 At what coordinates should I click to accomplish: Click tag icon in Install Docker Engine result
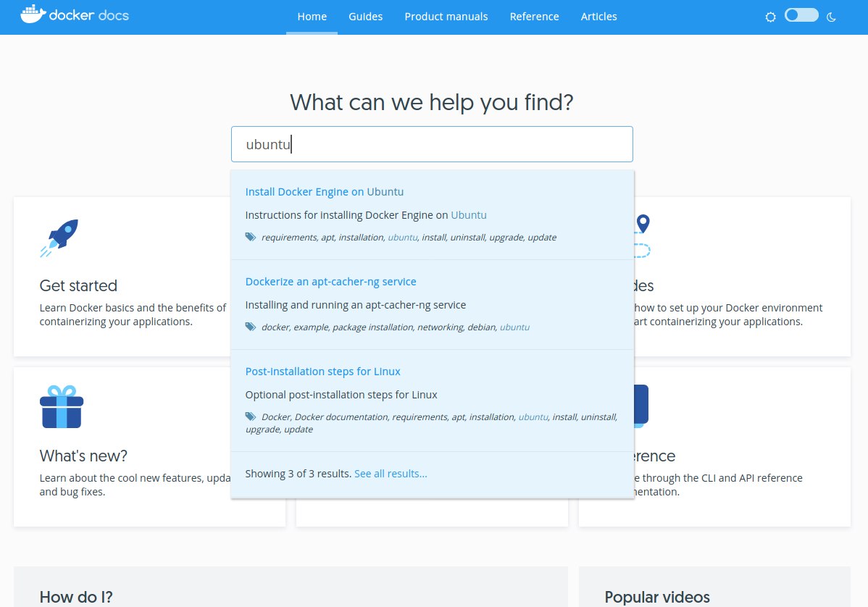click(251, 237)
